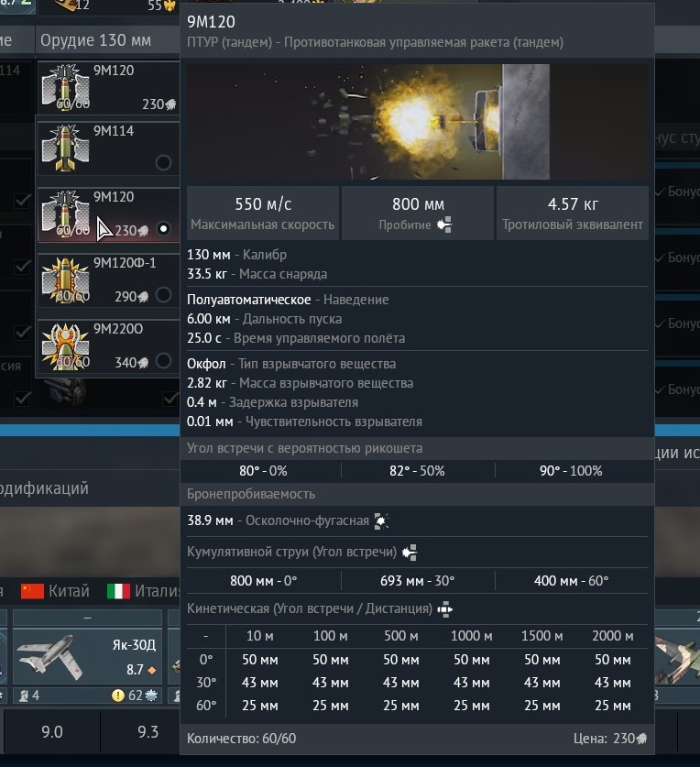
Task: Click the 9М220О thermobaric missile icon
Action: coord(64,345)
